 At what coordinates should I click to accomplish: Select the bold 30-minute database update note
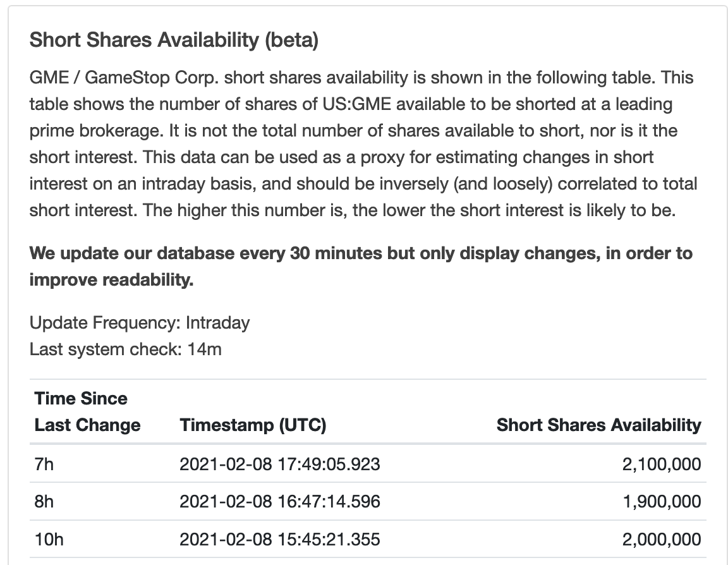[361, 267]
